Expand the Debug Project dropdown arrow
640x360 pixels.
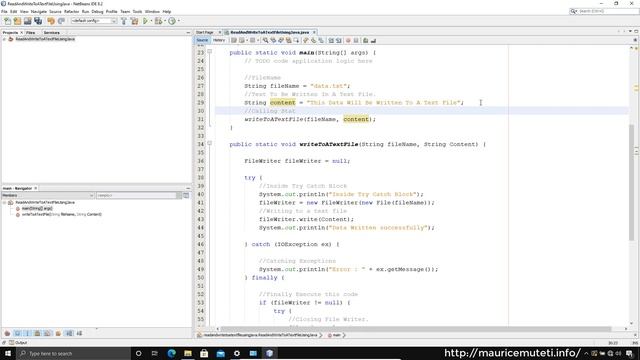click(x=164, y=21)
